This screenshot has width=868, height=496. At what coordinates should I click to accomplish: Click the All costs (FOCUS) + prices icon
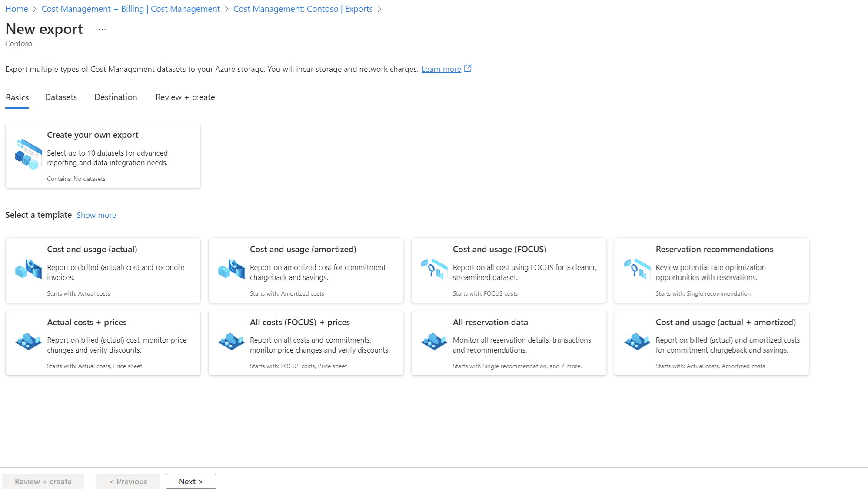231,342
